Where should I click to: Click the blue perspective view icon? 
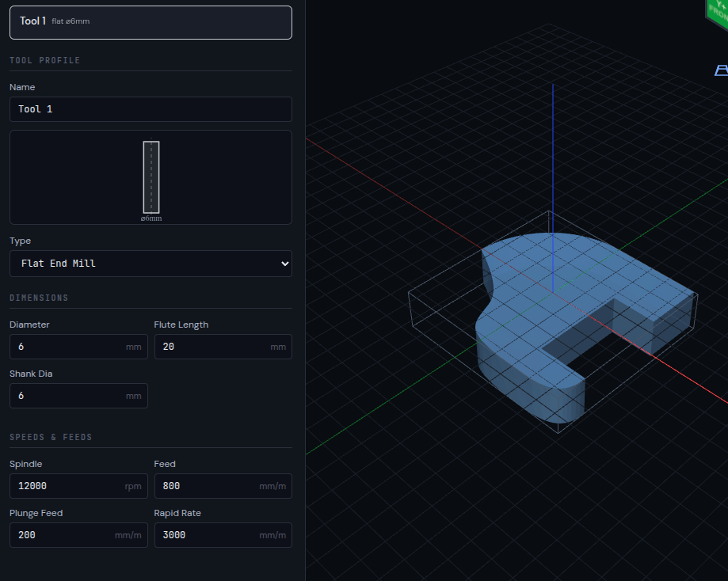click(721, 70)
